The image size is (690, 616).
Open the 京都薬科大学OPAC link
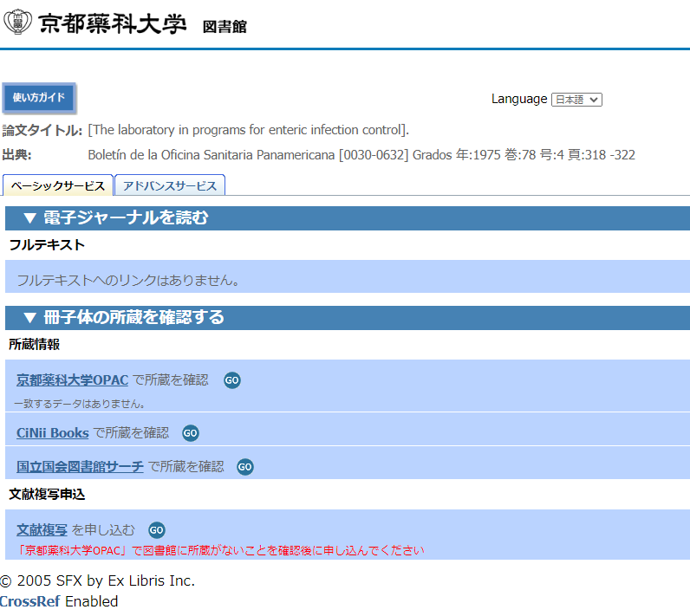click(x=72, y=379)
